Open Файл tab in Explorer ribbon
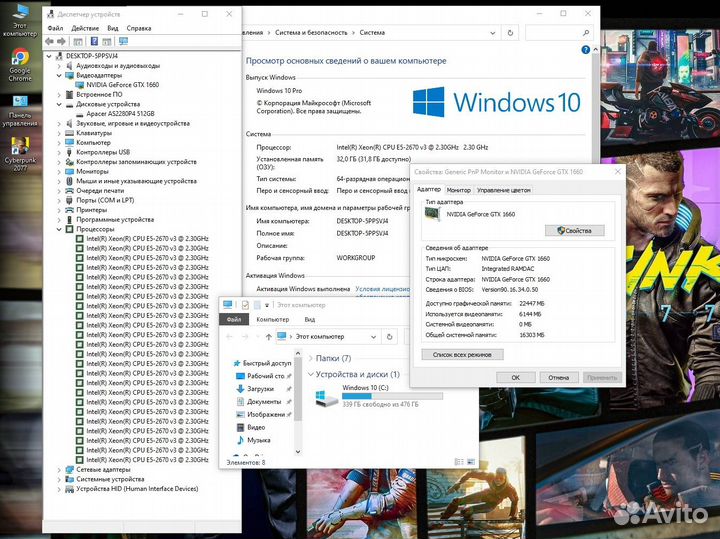The height and width of the screenshot is (539, 720). coord(234,320)
